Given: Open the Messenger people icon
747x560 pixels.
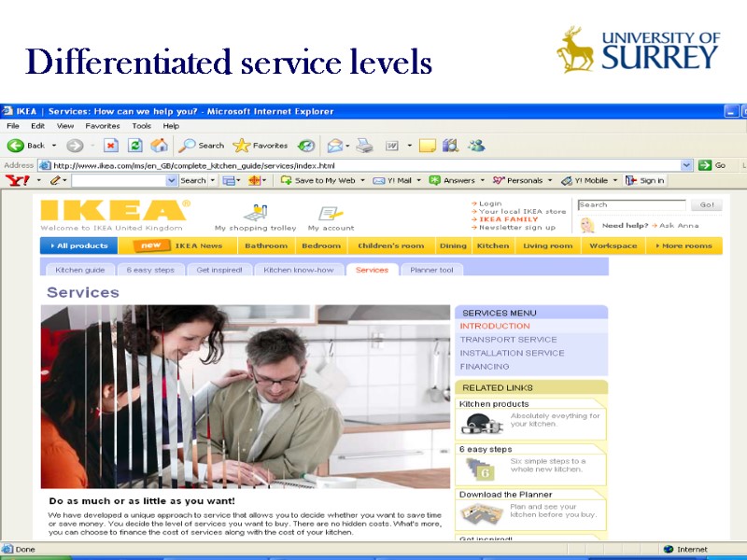Looking at the screenshot, I should [x=476, y=146].
